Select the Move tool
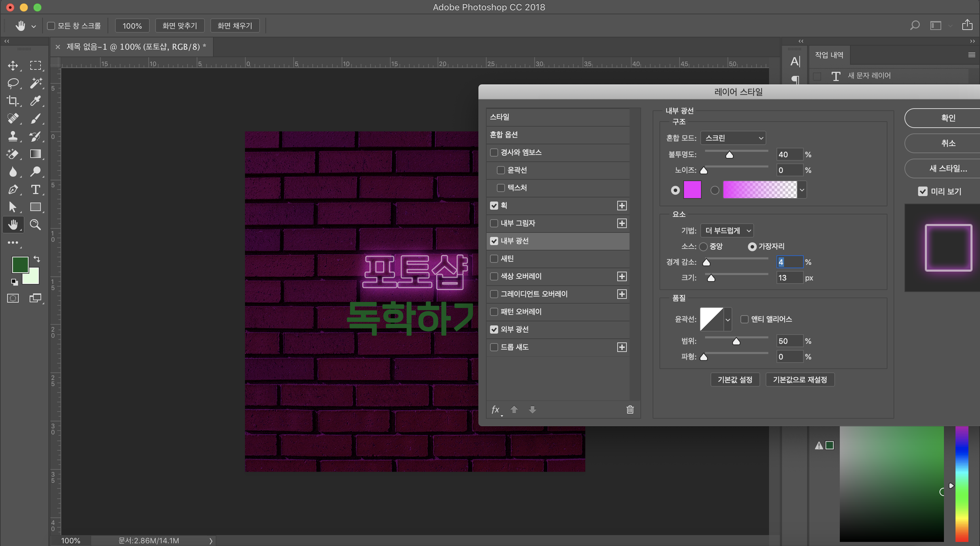The height and width of the screenshot is (546, 980). [13, 65]
